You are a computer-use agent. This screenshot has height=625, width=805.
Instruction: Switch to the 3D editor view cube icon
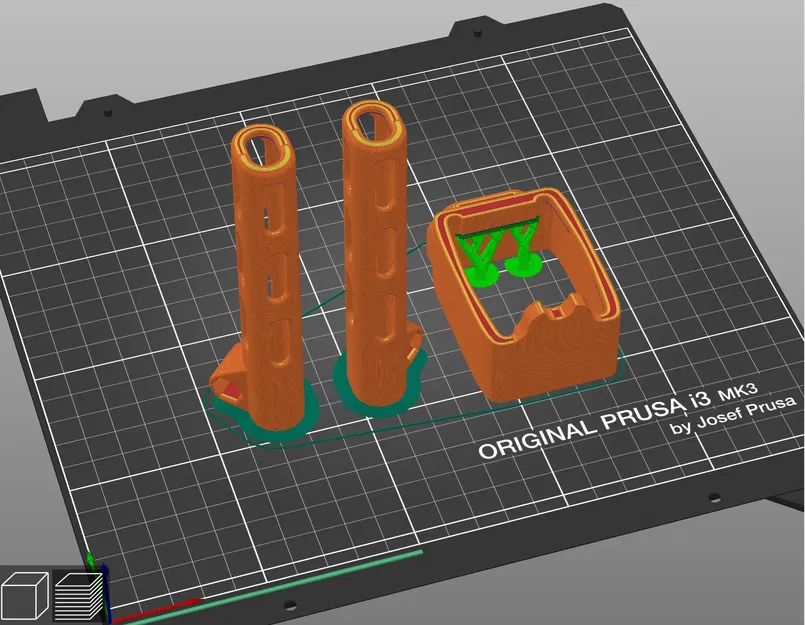pos(24,596)
